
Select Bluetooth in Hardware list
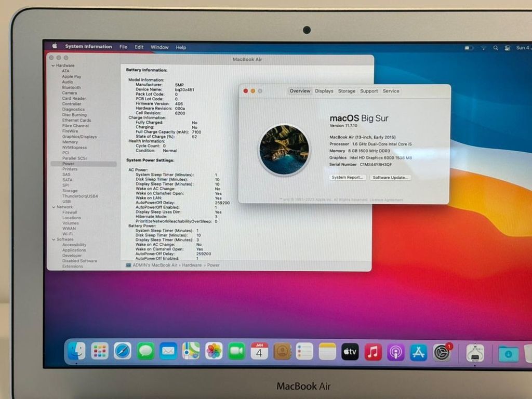(71, 88)
